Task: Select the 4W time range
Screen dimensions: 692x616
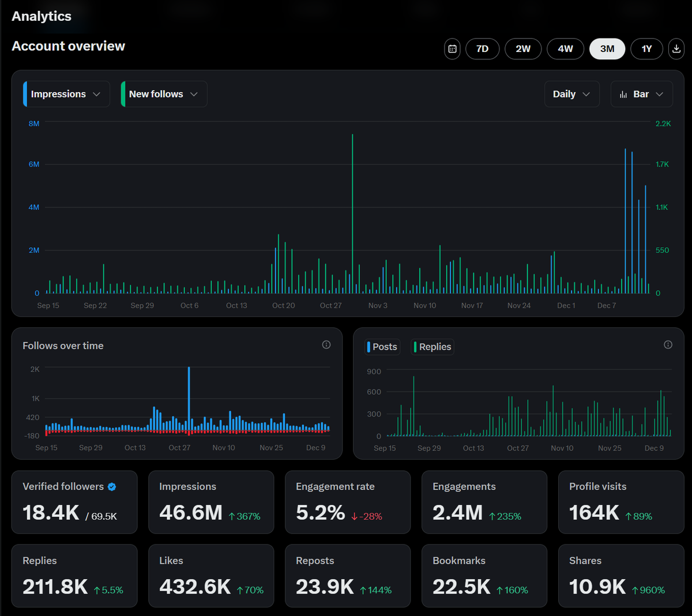Action: [x=566, y=49]
